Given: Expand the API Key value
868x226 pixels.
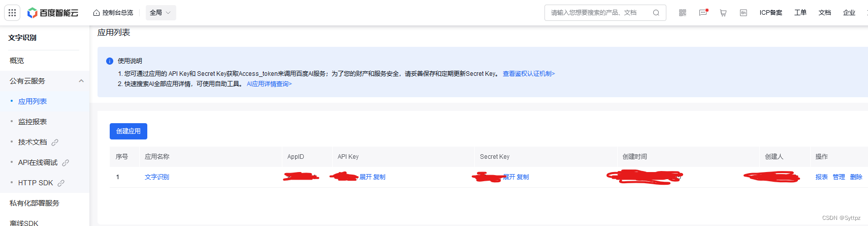Looking at the screenshot, I should (366, 177).
